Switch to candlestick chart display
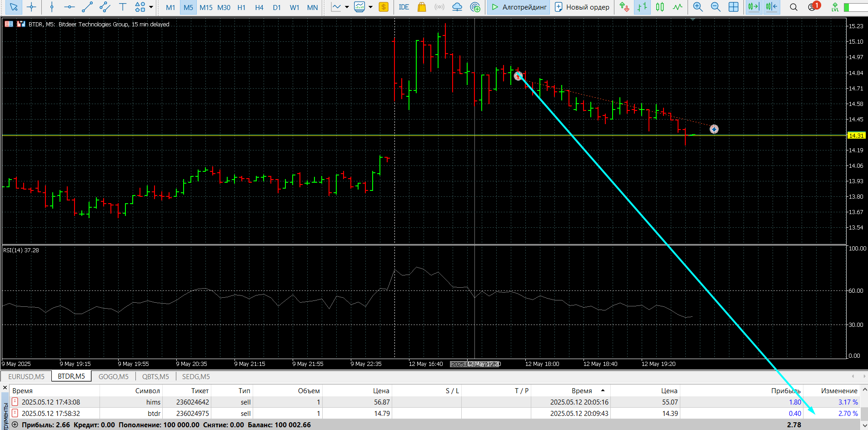868x430 pixels. (660, 7)
